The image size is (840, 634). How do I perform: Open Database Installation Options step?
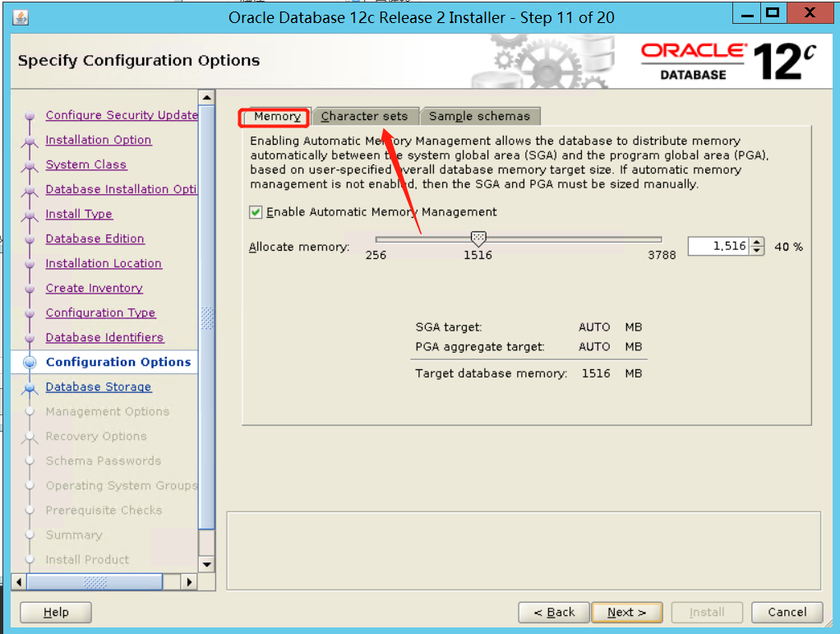coord(122,189)
